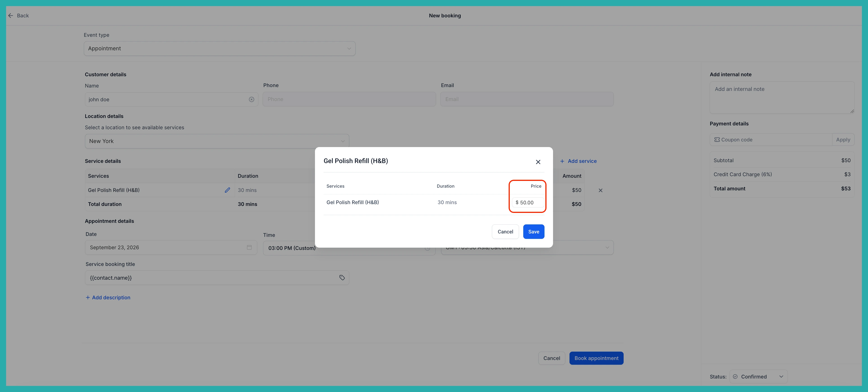The height and width of the screenshot is (392, 868).
Task: Click the Subtotal label
Action: click(x=723, y=160)
